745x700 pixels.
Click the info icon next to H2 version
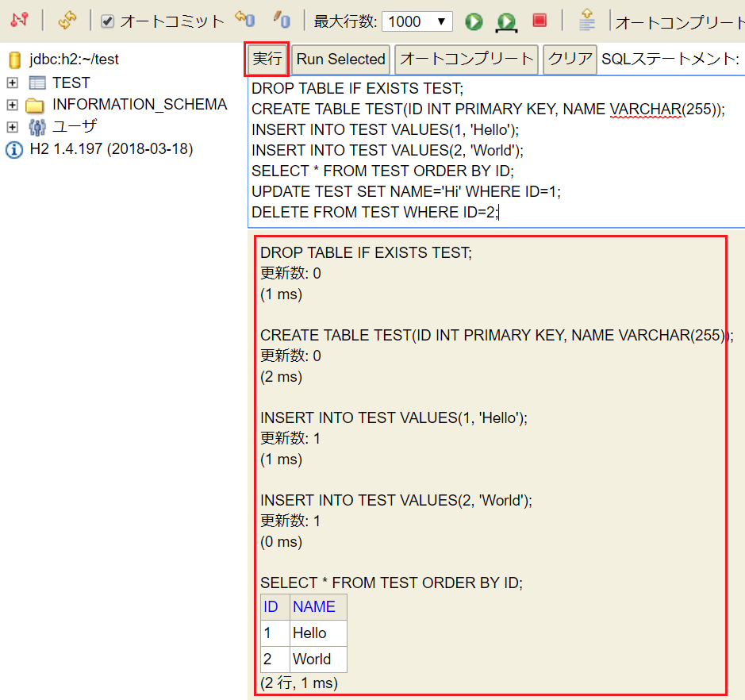pyautogui.click(x=13, y=150)
